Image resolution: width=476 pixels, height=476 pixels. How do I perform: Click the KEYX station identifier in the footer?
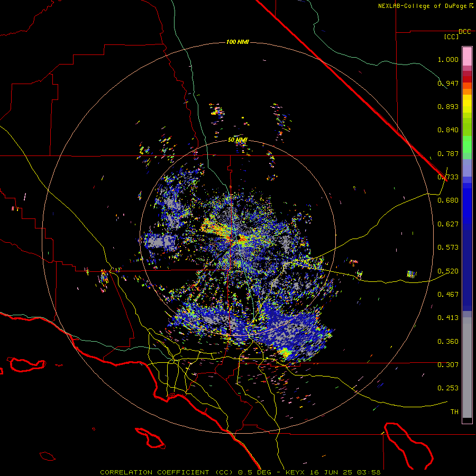pyautogui.click(x=296, y=472)
